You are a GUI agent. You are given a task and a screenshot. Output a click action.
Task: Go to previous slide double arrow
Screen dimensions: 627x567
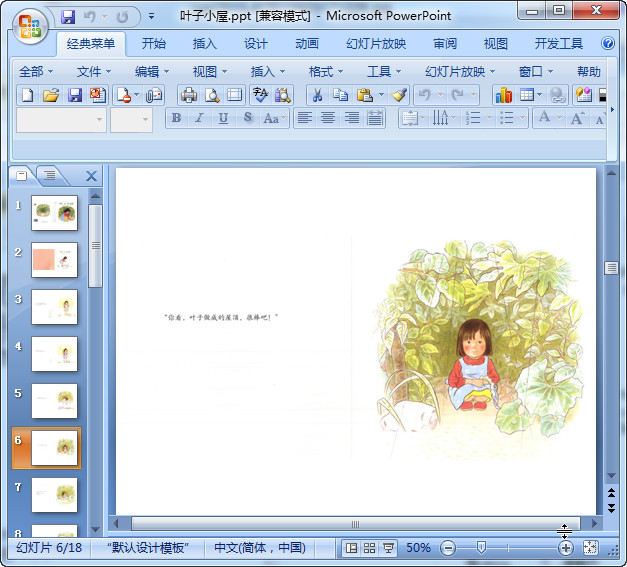[x=611, y=493]
